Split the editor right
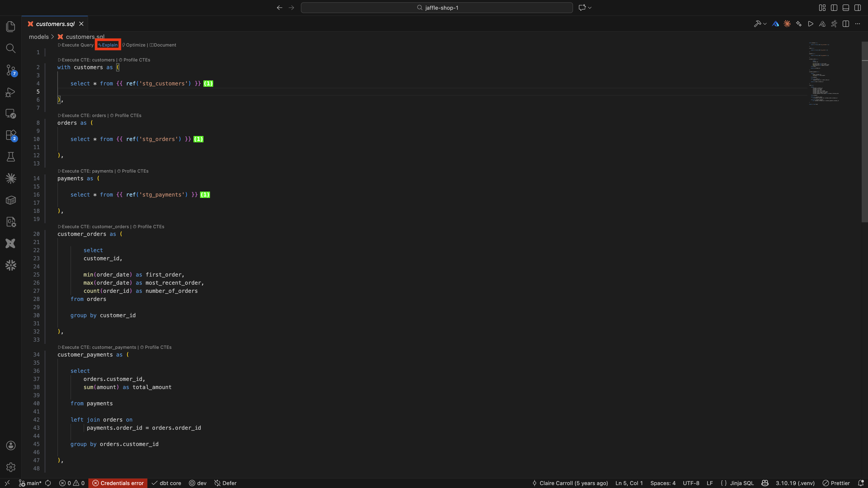The width and height of the screenshot is (868, 488). click(846, 24)
